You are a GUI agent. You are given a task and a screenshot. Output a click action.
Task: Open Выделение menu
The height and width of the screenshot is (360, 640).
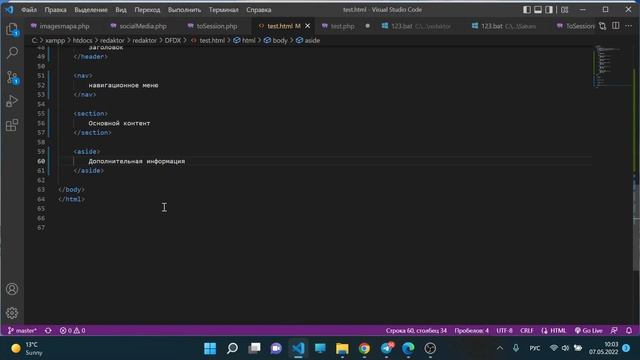point(91,9)
